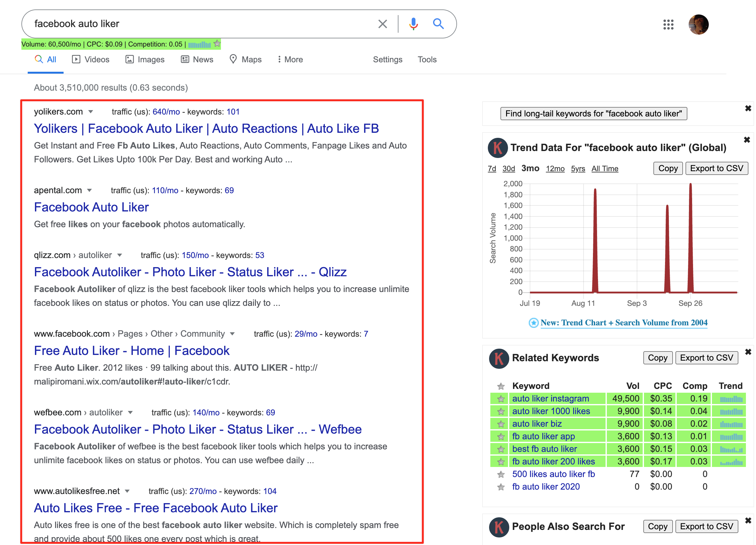
Task: Export Trend Data to CSV
Action: 717,168
